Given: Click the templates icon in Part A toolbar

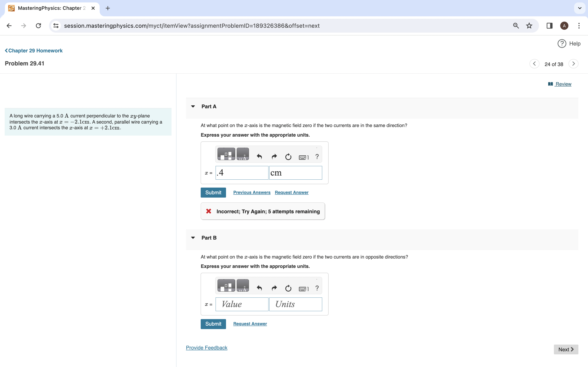Looking at the screenshot, I should (226, 154).
